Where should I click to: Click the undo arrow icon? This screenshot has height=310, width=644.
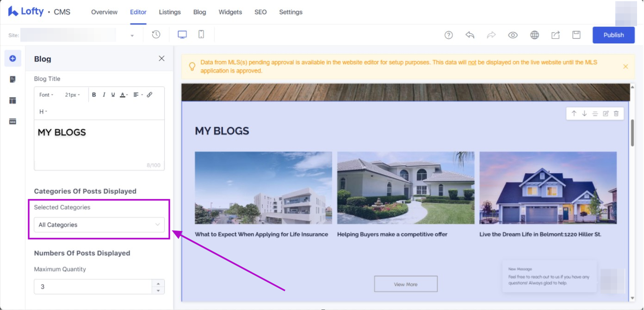click(x=470, y=35)
